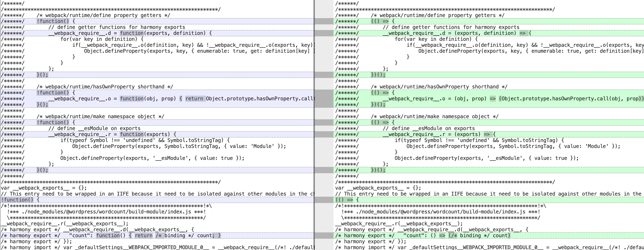Click highlighted "return" token in blue hasOwnProperty line
This screenshot has height=250, width=644.
coord(194,99)
